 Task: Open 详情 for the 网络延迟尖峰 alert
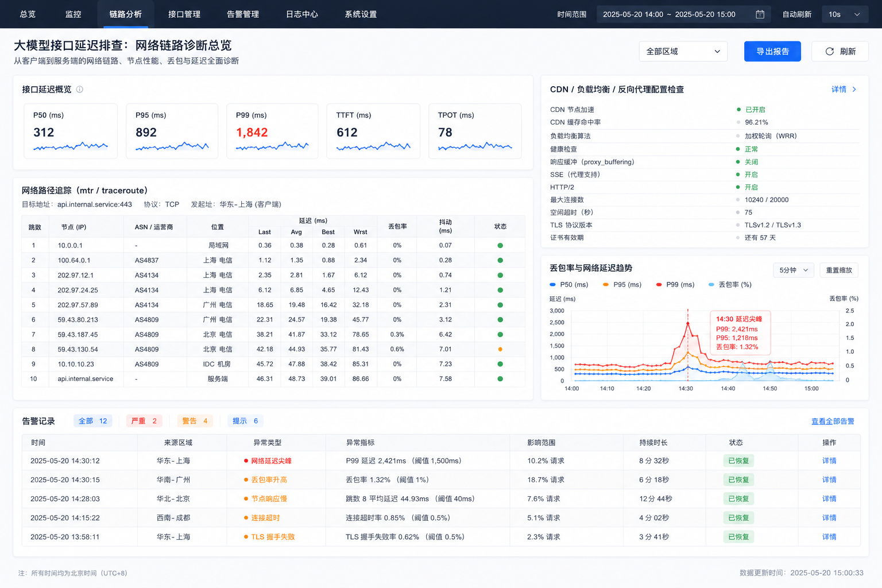point(829,461)
